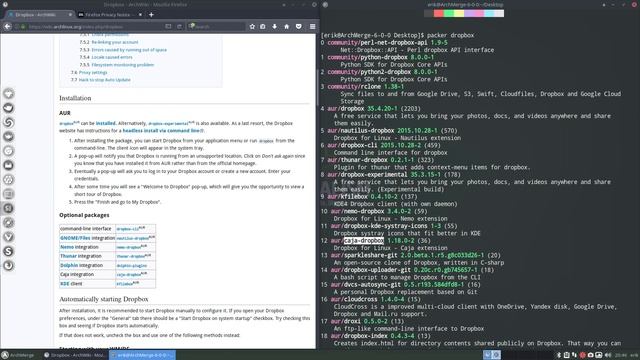Jump to 7.7 Hack to stop Auto Update
The image size is (640, 360).
click(104, 80)
